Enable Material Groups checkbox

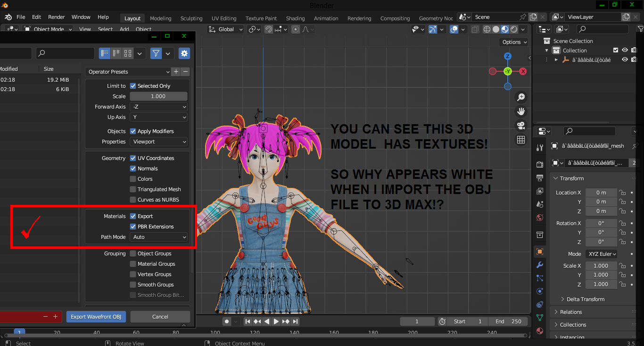133,264
